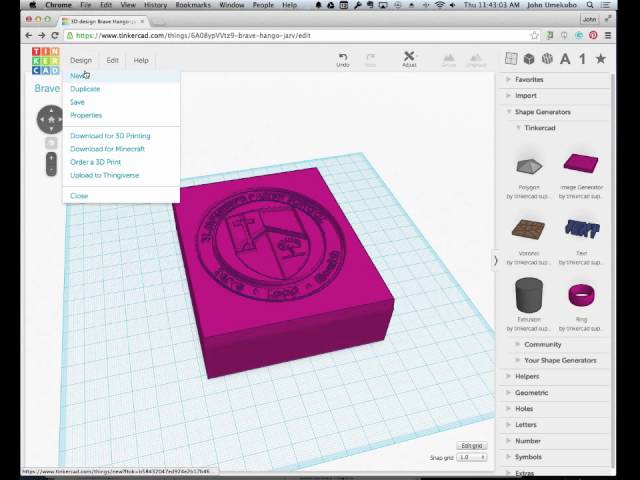Click the view orbit control home button
The image size is (640, 480).
51,120
